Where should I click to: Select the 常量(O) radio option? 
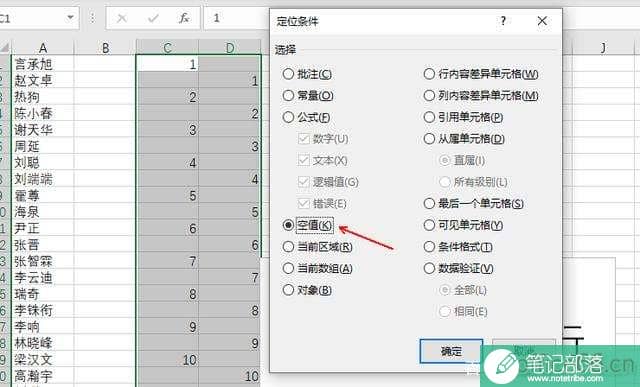[308, 96]
